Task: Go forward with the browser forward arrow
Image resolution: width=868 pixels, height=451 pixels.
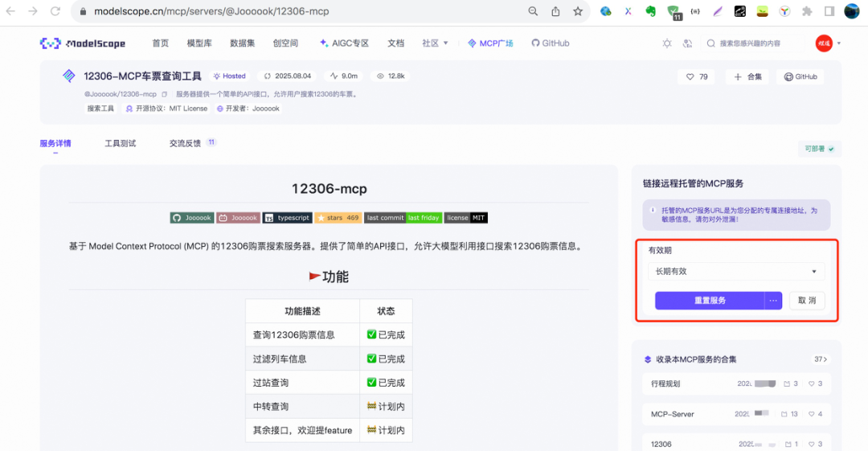Action: pos(33,11)
